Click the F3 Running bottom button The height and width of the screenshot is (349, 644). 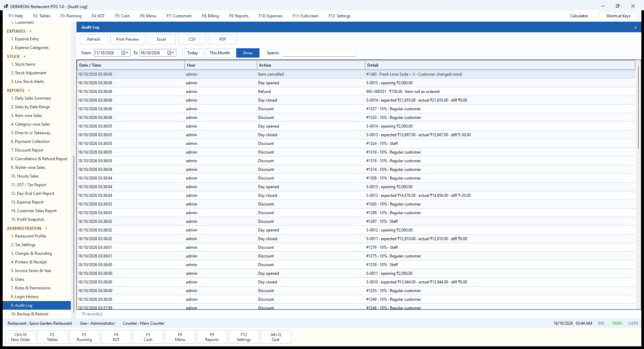click(84, 337)
